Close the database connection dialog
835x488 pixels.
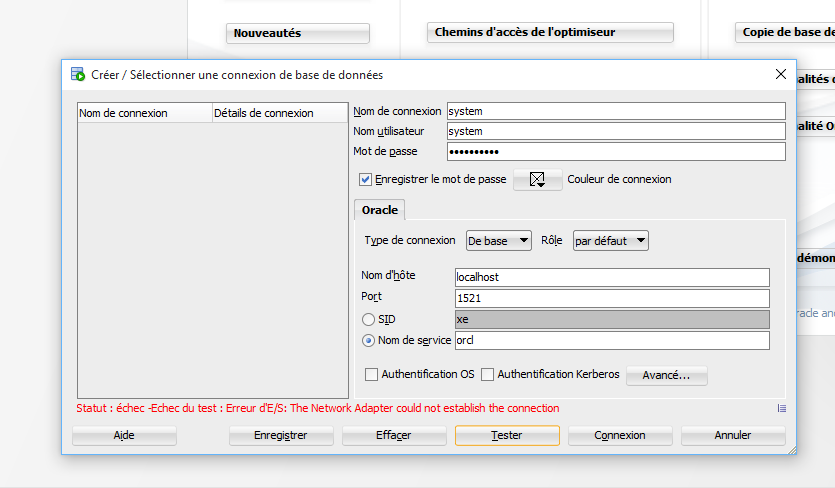click(x=781, y=74)
